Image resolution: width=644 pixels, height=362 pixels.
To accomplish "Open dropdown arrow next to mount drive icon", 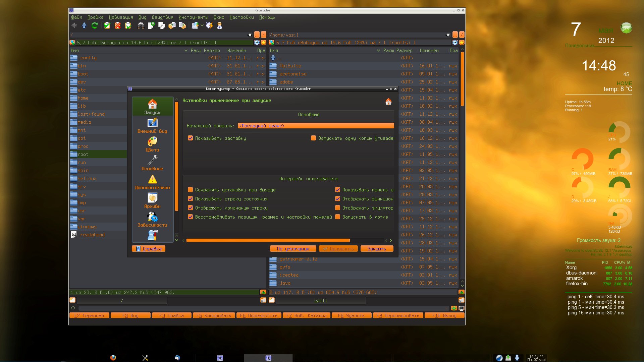I will (202, 25).
